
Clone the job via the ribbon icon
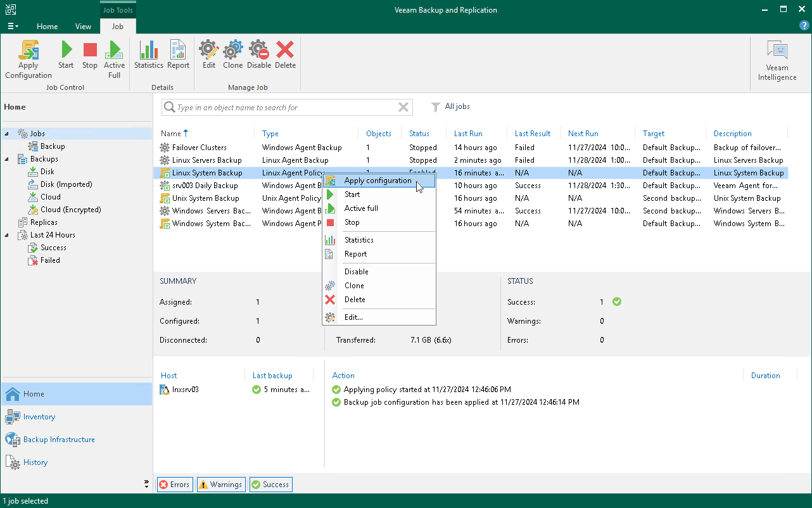tap(232, 54)
